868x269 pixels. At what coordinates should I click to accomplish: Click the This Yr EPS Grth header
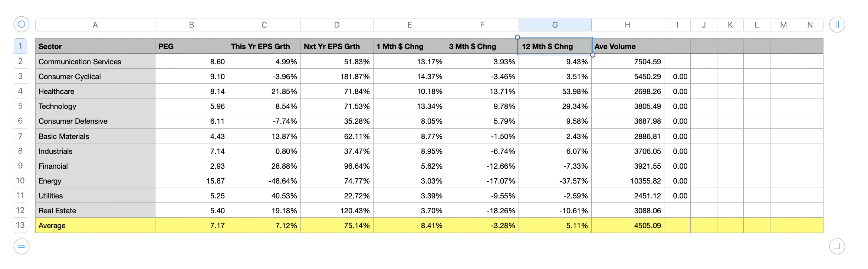[x=264, y=46]
